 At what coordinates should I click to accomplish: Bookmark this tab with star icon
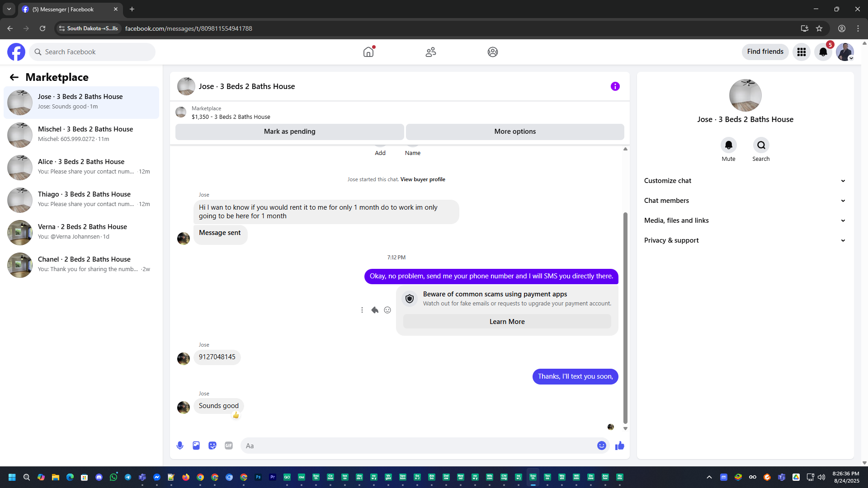click(x=819, y=28)
